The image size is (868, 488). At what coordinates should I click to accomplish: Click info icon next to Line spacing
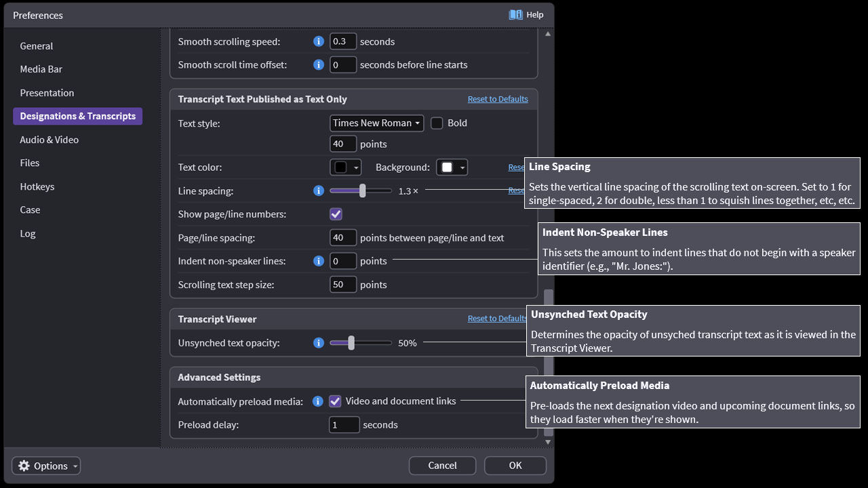[319, 191]
